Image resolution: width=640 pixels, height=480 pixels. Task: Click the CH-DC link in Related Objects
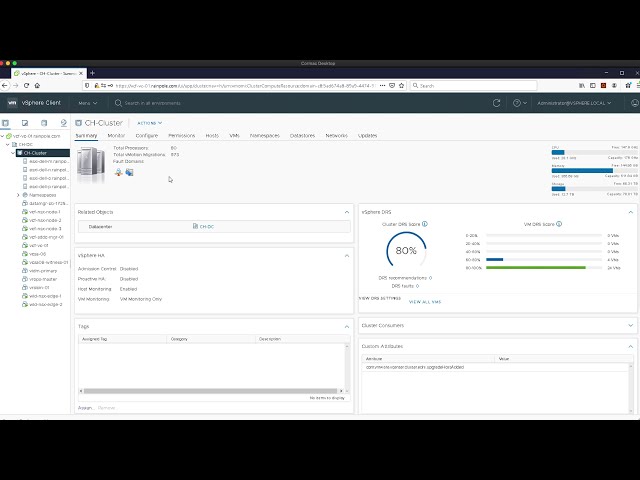207,227
